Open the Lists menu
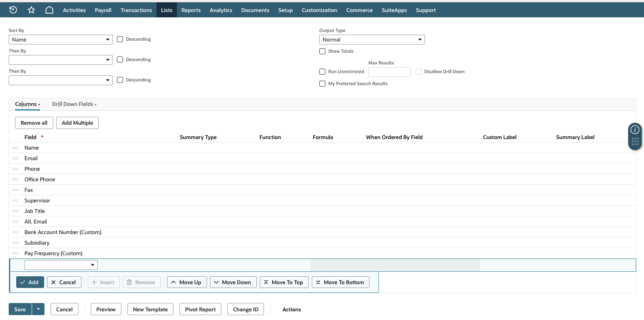Screen dimensions: 644x320 point(167,10)
